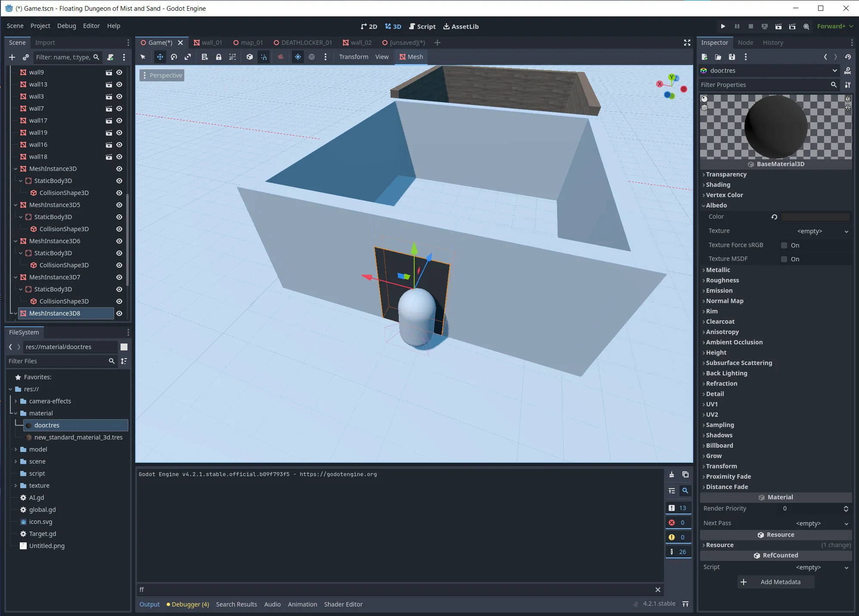Enable Texture MSDF checkbox
This screenshot has height=616, width=859.
pos(784,259)
